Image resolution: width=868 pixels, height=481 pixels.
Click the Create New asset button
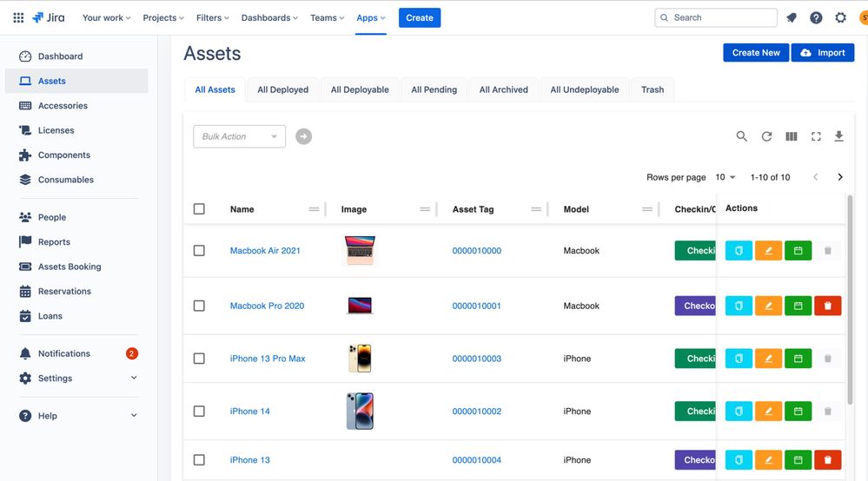click(756, 52)
